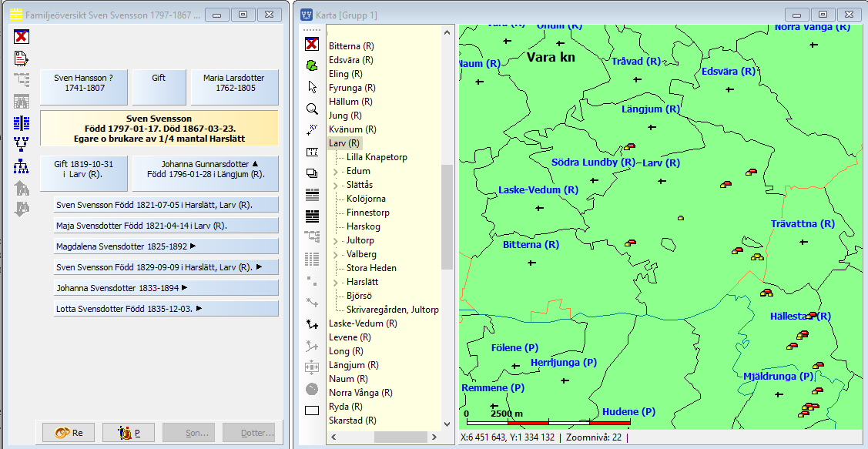Open the blue ancestor tree icon
Image resolution: width=868 pixels, height=449 pixels.
point(21,145)
